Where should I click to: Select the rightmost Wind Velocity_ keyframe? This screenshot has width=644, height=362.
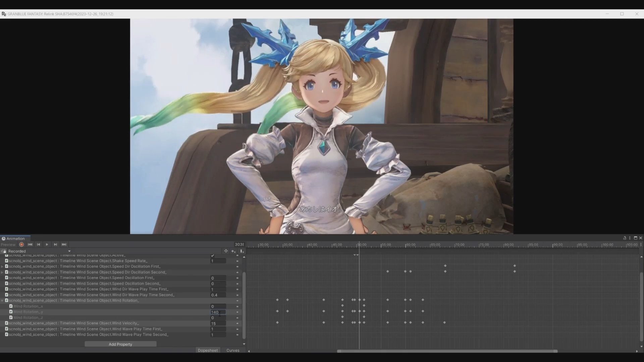click(444, 322)
